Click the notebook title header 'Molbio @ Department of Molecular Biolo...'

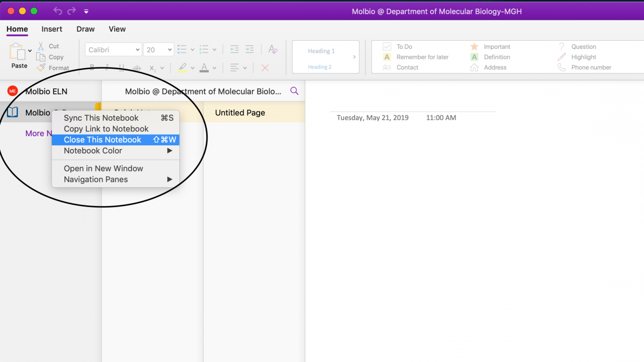click(x=203, y=91)
